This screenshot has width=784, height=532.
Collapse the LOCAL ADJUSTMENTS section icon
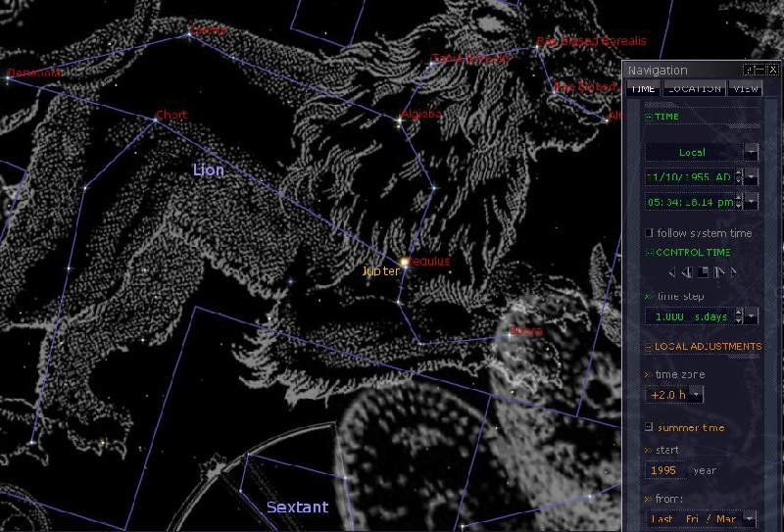pyautogui.click(x=649, y=347)
